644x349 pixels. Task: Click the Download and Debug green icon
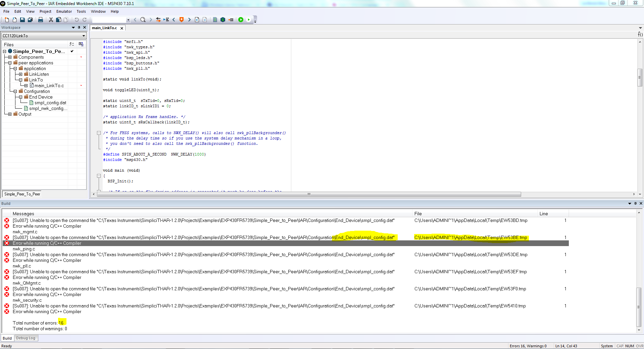[241, 20]
